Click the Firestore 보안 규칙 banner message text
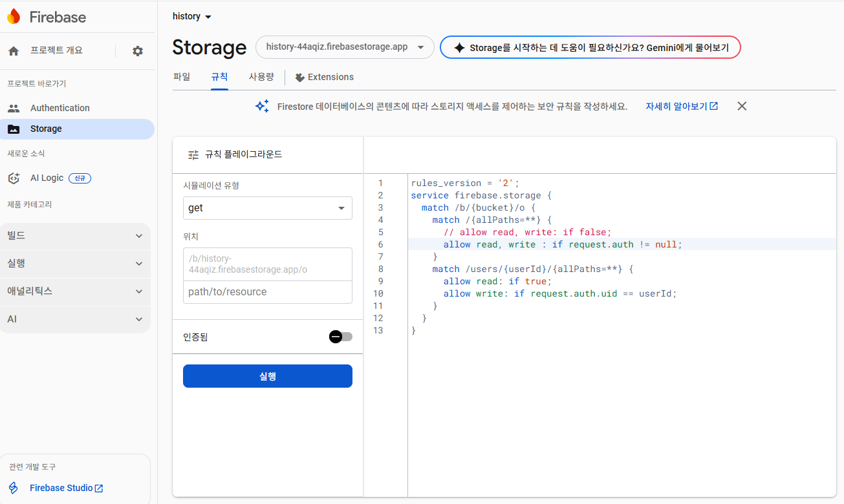844x504 pixels. 452,107
